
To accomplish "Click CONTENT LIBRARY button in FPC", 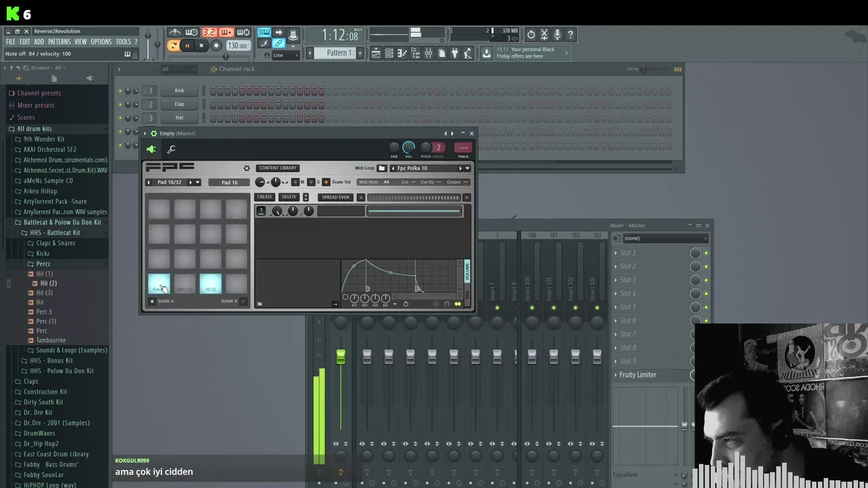I will click(278, 168).
